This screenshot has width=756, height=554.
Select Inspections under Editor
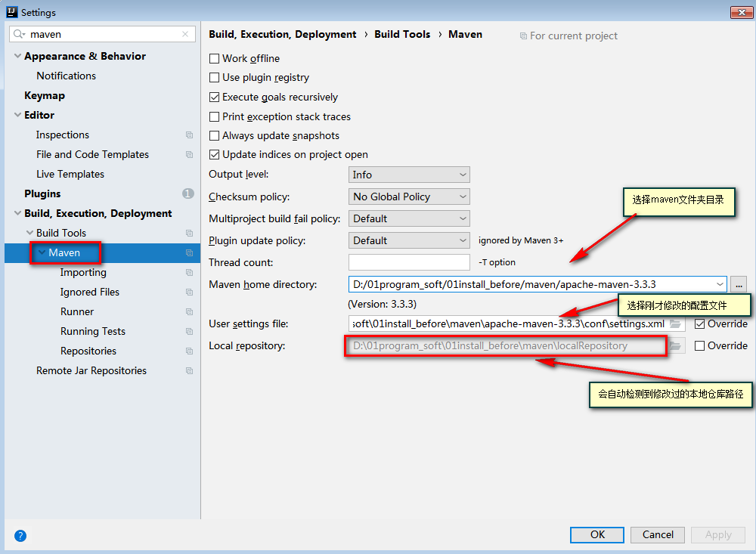63,135
